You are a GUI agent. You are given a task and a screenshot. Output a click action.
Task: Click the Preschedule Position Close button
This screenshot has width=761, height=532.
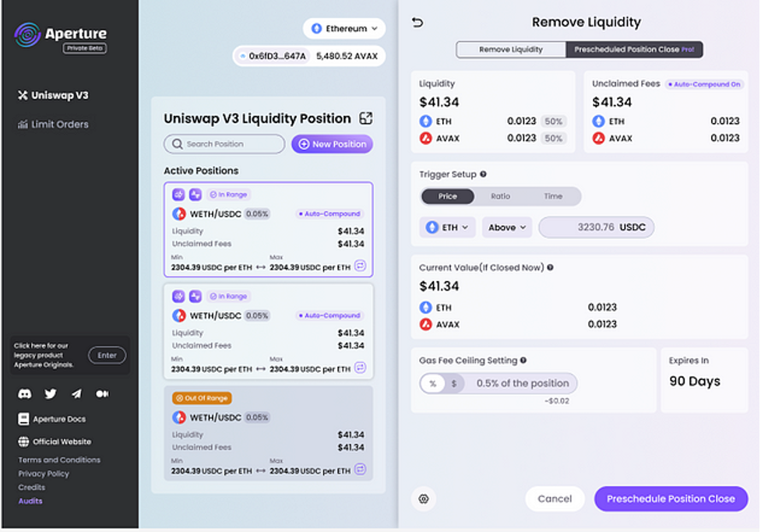click(671, 499)
